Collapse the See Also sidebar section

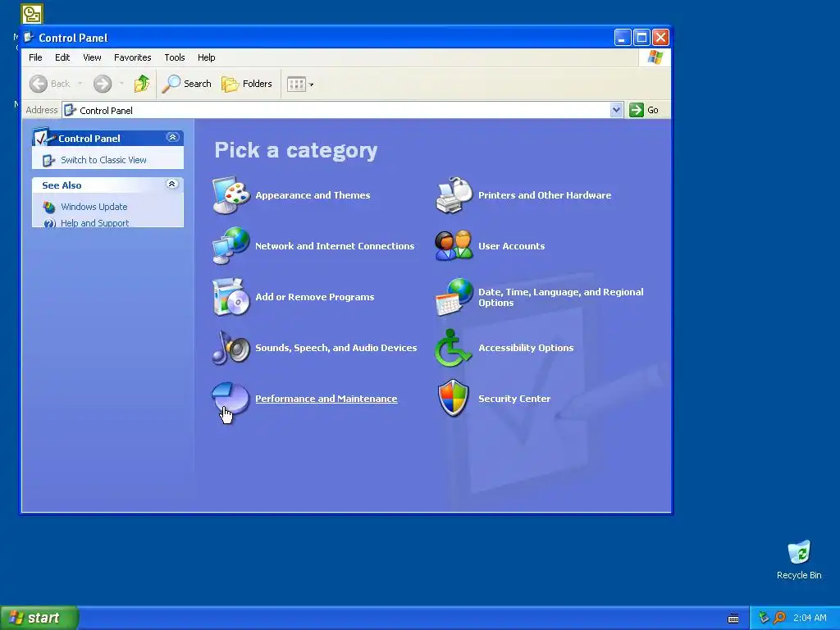tap(172, 185)
